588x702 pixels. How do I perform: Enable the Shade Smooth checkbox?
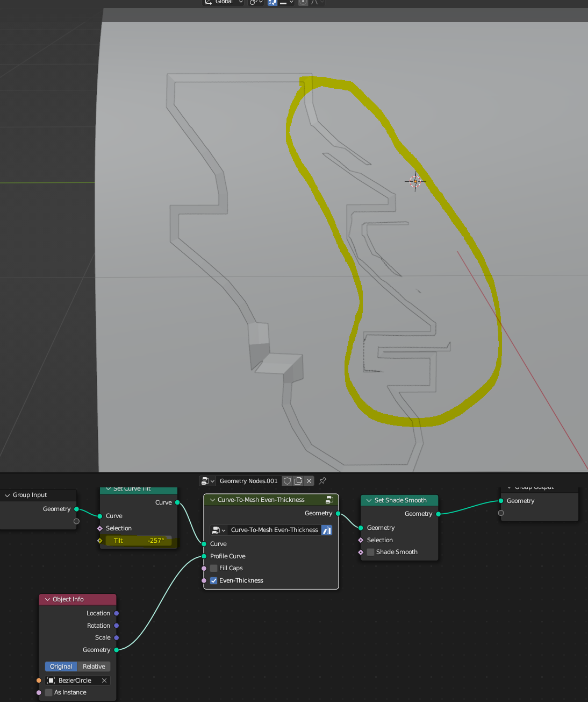click(x=370, y=552)
